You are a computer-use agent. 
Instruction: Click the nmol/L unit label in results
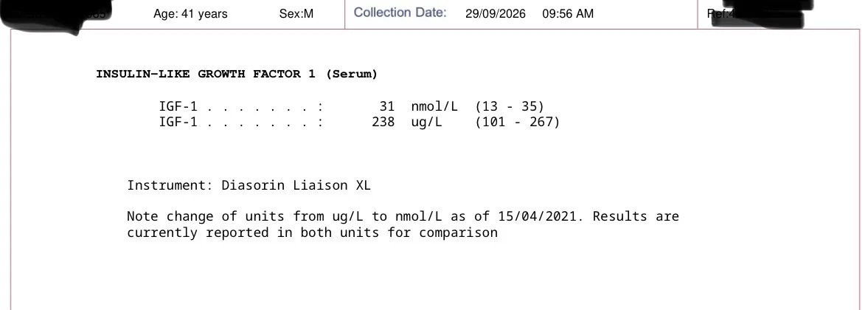(434, 106)
